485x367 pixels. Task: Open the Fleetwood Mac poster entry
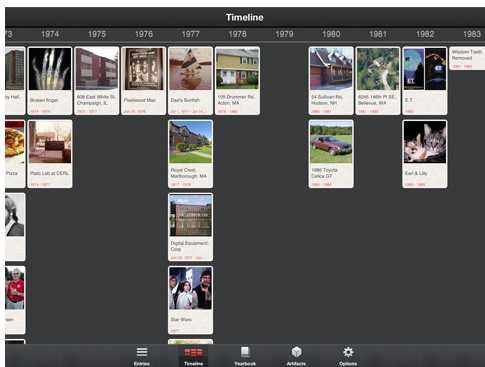(144, 81)
